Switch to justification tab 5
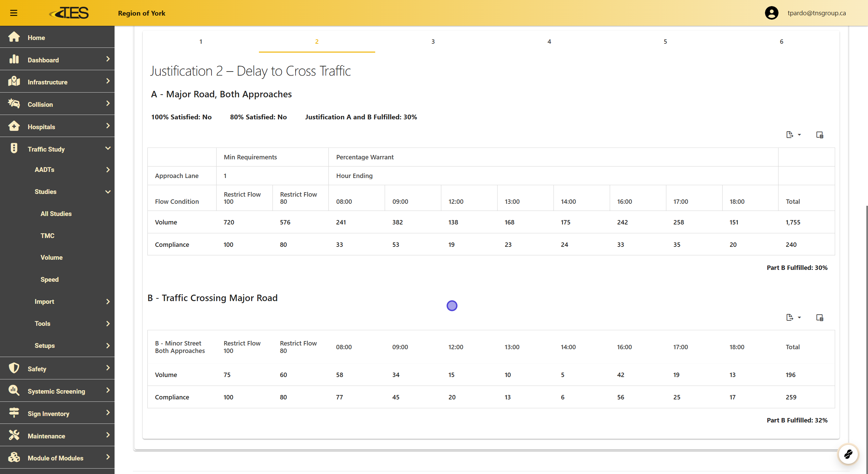Image resolution: width=868 pixels, height=474 pixels. click(x=665, y=42)
